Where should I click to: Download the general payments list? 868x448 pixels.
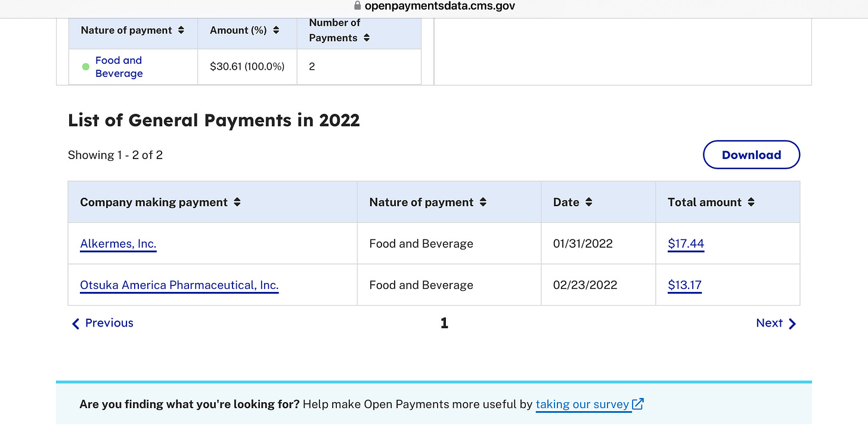pyautogui.click(x=751, y=155)
